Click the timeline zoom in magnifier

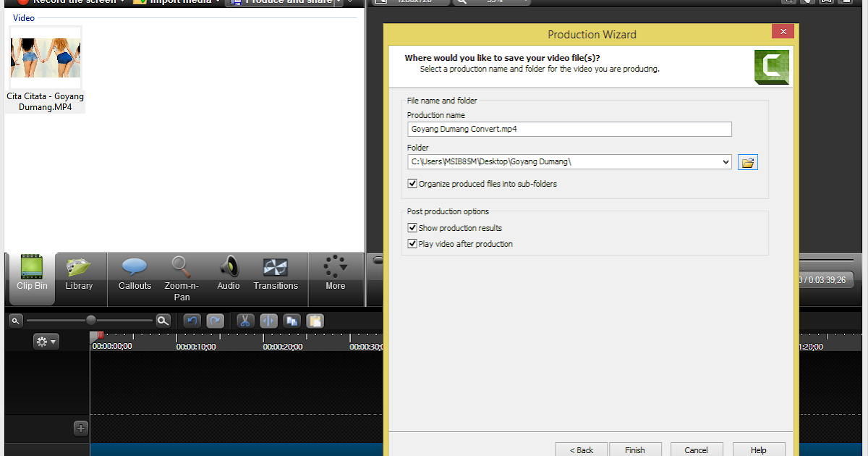pos(163,320)
